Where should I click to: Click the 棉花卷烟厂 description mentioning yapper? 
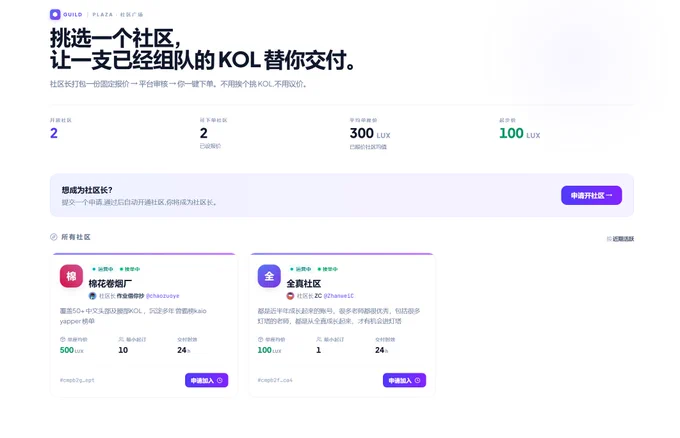133,316
